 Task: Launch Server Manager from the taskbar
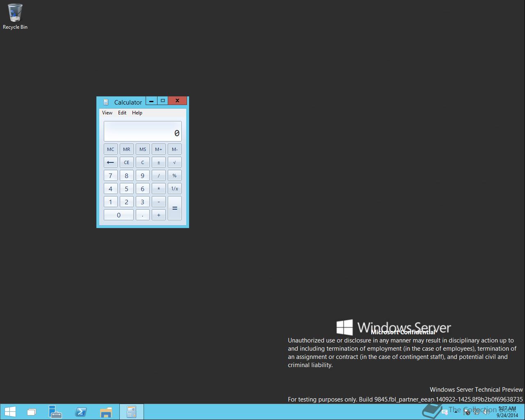coord(55,412)
